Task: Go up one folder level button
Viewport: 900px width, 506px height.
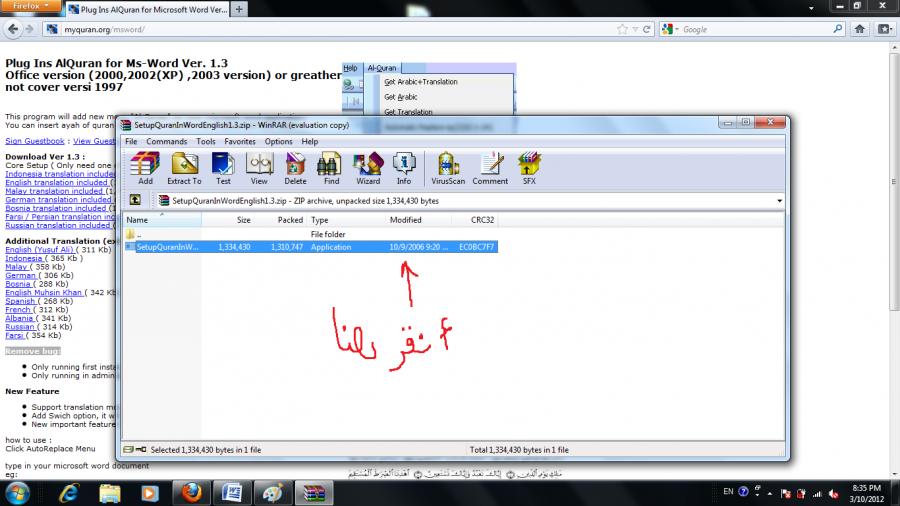Action: [x=135, y=200]
